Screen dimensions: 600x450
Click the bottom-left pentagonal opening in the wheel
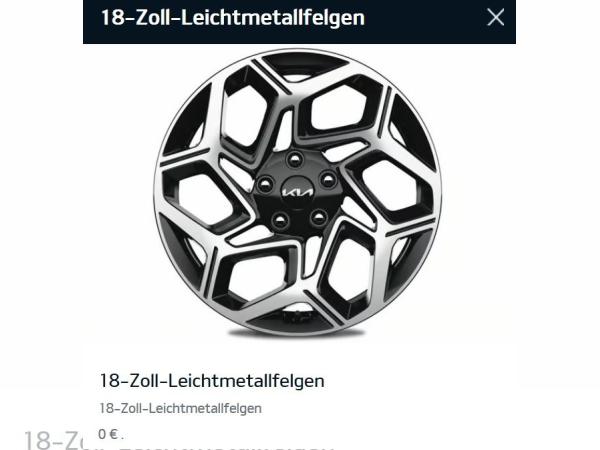point(256,276)
